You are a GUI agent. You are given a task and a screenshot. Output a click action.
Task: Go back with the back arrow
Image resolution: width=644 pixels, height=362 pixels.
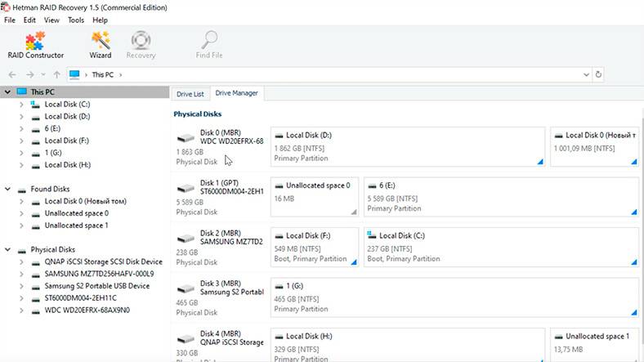pos(12,74)
